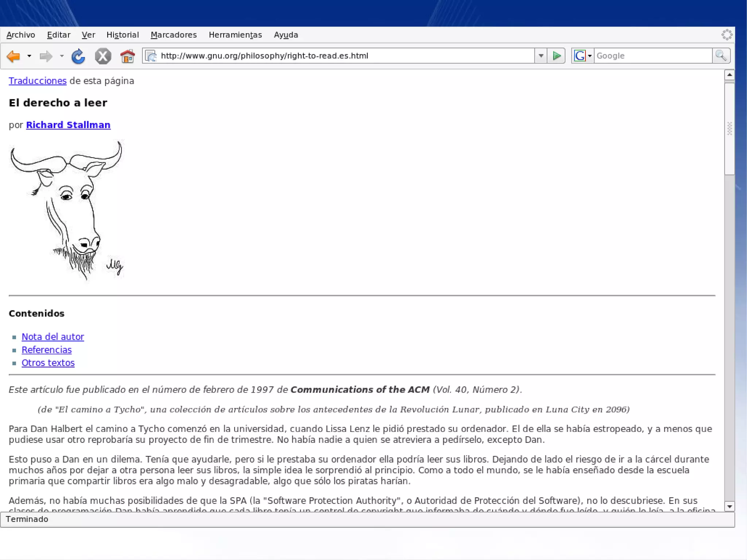The width and height of the screenshot is (747, 560).
Task: Click the scrollbar down arrow
Action: click(729, 506)
